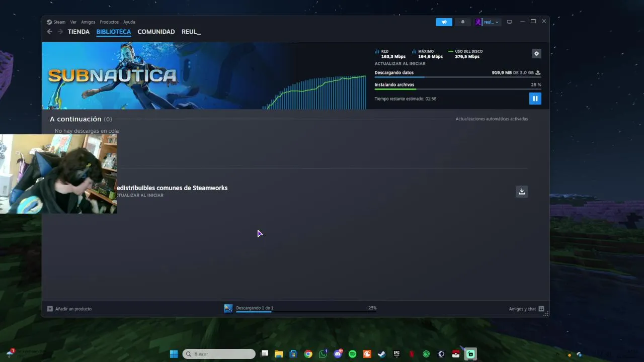Open download settings gear
The width and height of the screenshot is (644, 362).
tap(536, 54)
